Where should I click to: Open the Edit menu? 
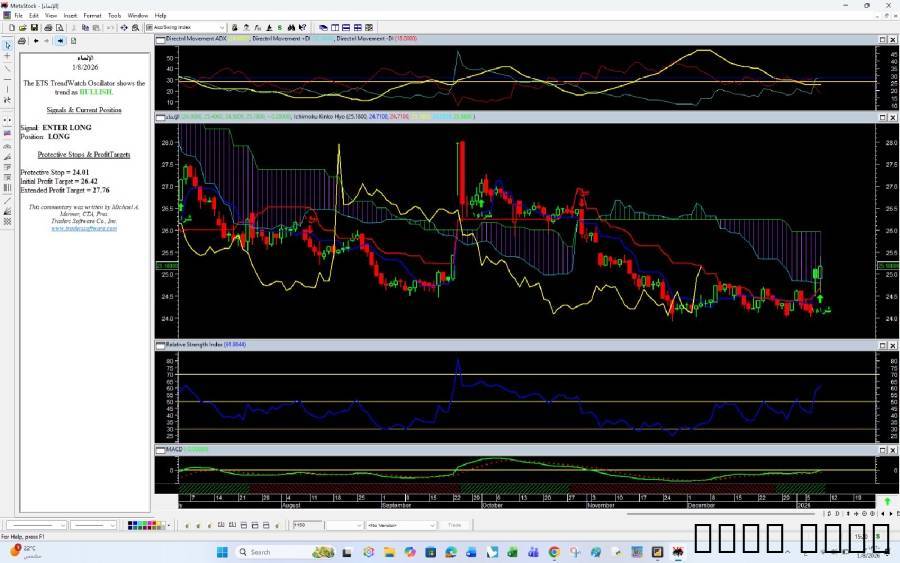click(34, 15)
